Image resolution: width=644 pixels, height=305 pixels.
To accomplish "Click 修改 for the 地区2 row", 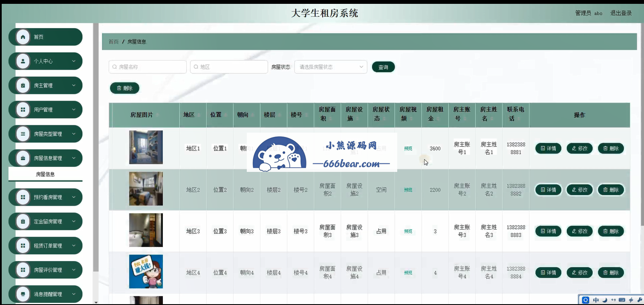I will point(580,190).
